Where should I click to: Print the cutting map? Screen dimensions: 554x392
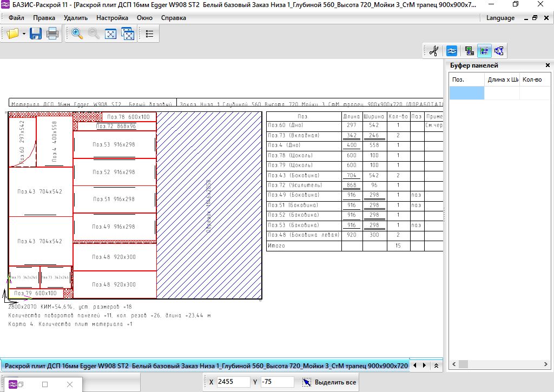pos(52,34)
